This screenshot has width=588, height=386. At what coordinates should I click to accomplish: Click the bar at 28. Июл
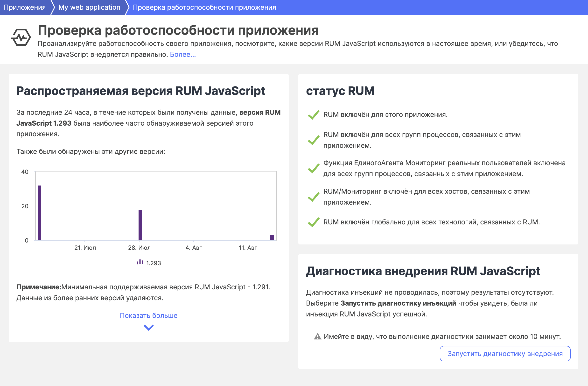coord(140,225)
